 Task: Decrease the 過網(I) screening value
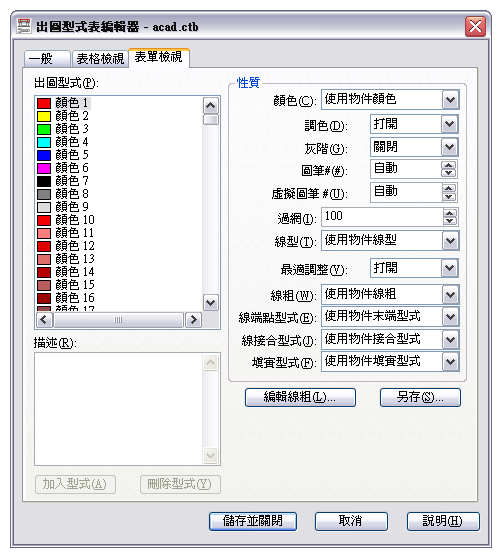click(x=450, y=221)
